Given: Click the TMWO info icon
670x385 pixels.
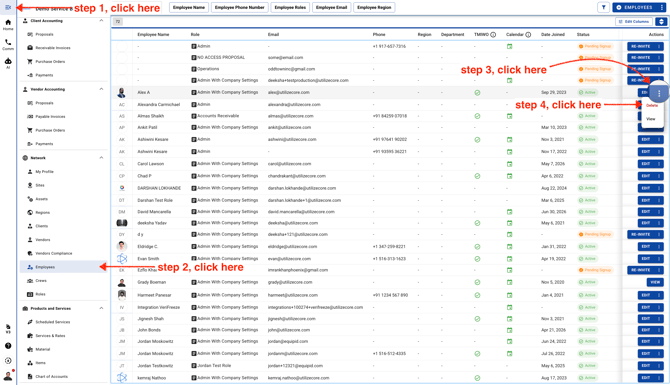Looking at the screenshot, I should [493, 35].
